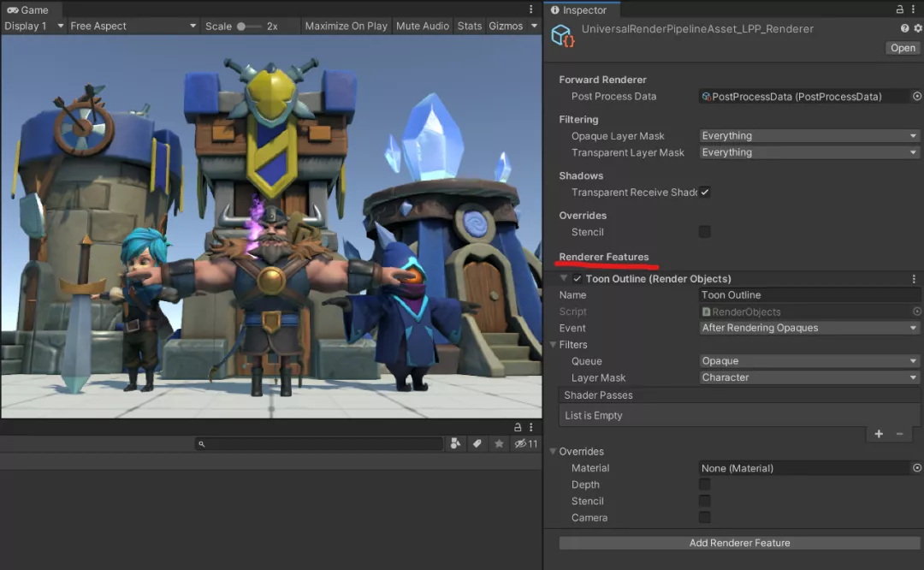Click Add Renderer Feature
924x570 pixels.
point(737,543)
